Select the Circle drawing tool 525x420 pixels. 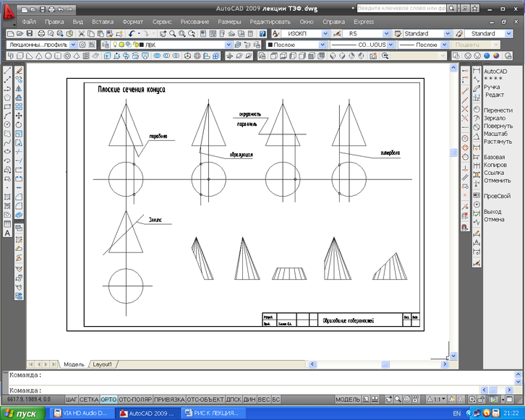[x=7, y=124]
